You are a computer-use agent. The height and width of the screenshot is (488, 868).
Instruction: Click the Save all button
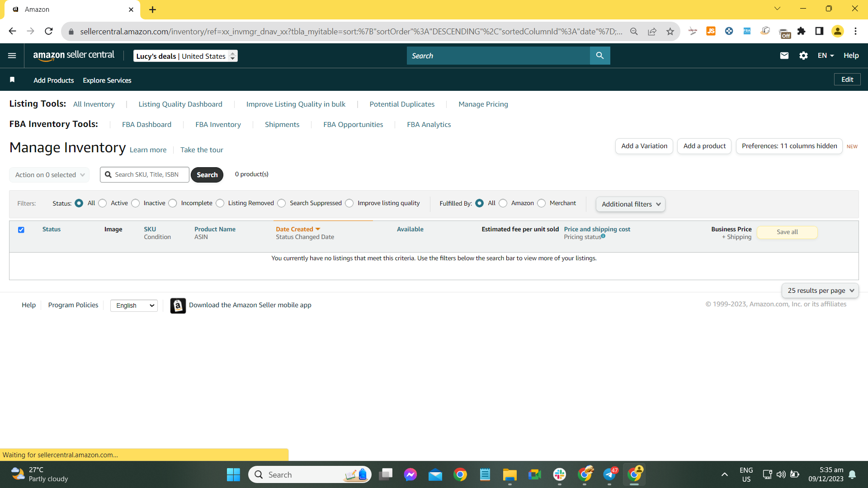pos(787,232)
